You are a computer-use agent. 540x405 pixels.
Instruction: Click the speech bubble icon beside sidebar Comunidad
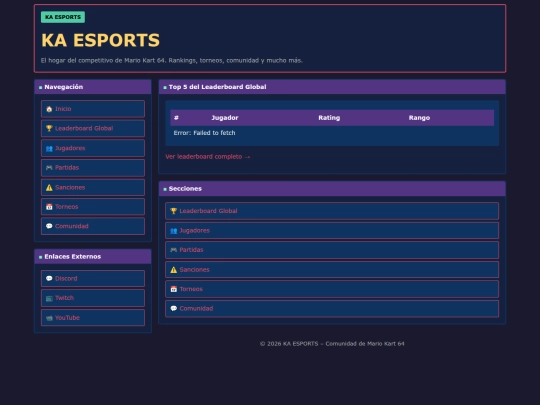click(49, 226)
